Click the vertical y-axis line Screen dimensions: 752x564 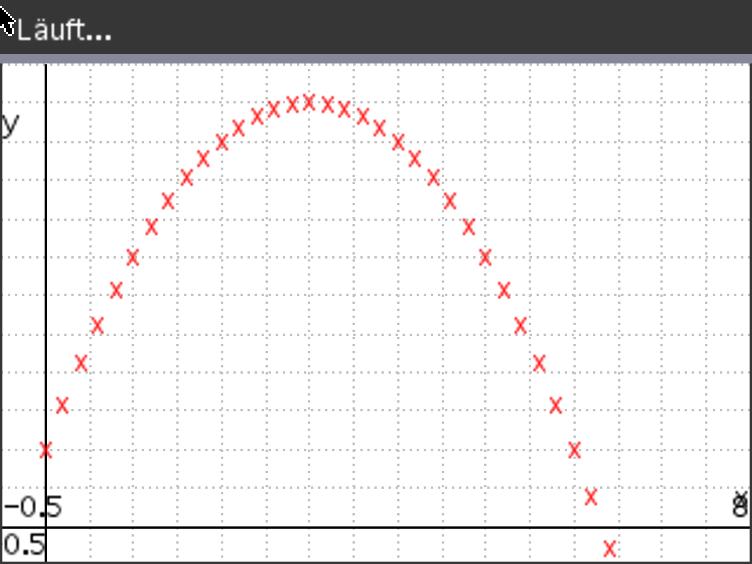(46, 300)
